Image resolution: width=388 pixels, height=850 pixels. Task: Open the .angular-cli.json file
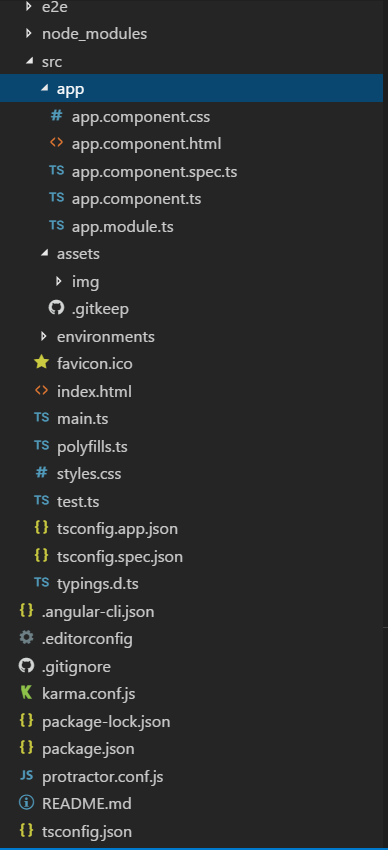(98, 611)
